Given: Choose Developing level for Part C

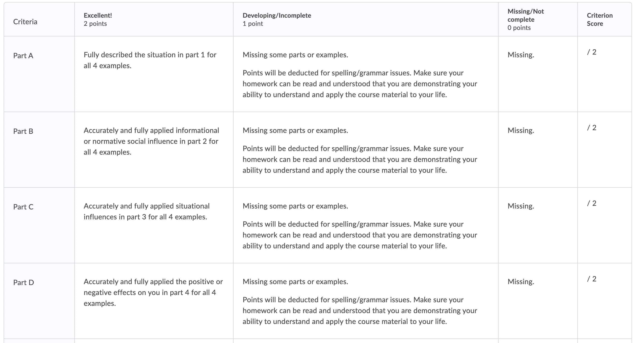Looking at the screenshot, I should point(366,225).
